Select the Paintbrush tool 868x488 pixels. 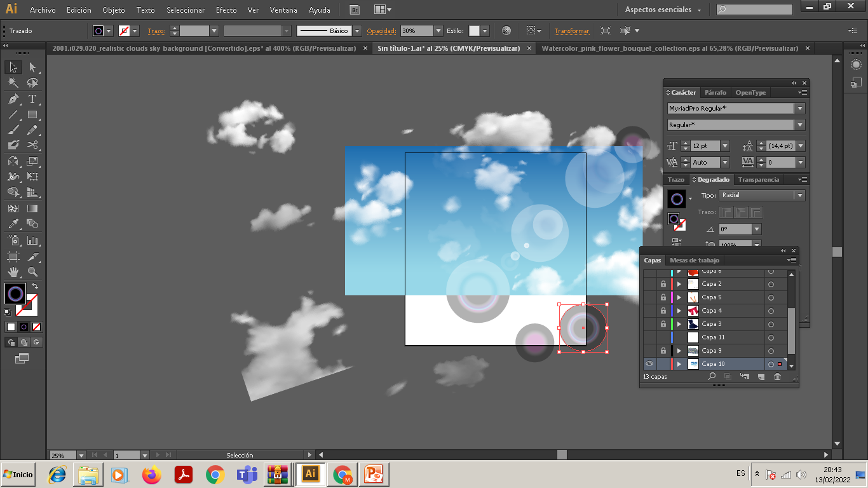click(x=13, y=130)
